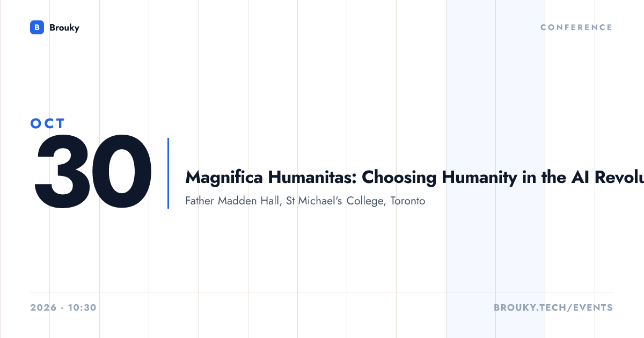Select "Toronto" in the venue line

(408, 201)
